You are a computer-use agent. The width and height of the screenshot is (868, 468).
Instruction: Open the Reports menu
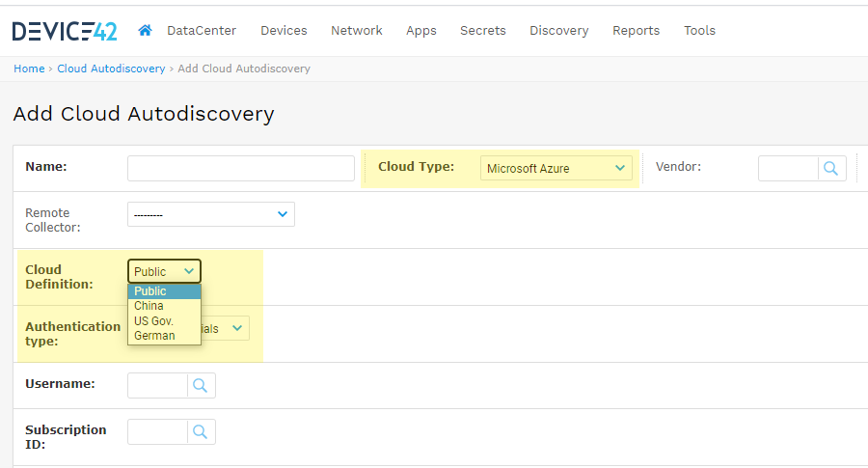637,31
